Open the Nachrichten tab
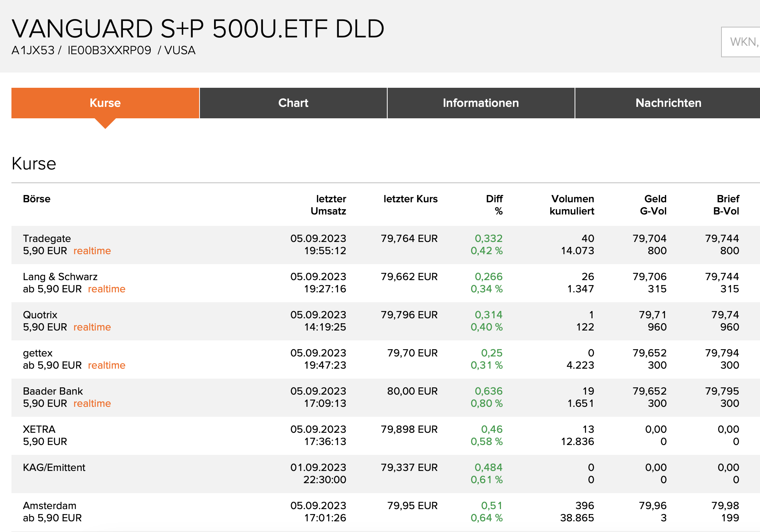The height and width of the screenshot is (532, 760). [668, 103]
